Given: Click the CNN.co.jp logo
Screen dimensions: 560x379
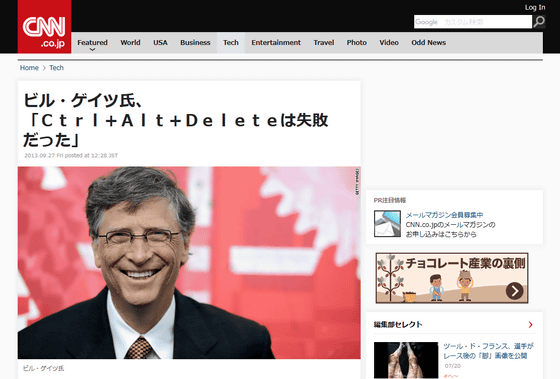Looking at the screenshot, I should 44,27.
